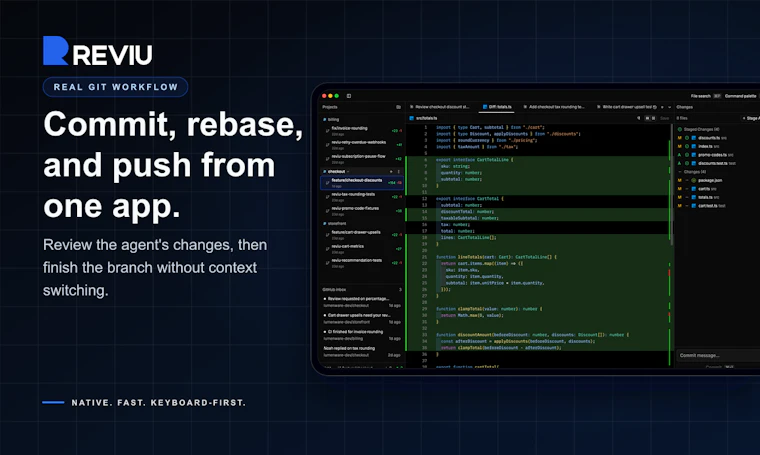Click the Reviu logo at top left
The width and height of the screenshot is (760, 455).
[x=97, y=51]
